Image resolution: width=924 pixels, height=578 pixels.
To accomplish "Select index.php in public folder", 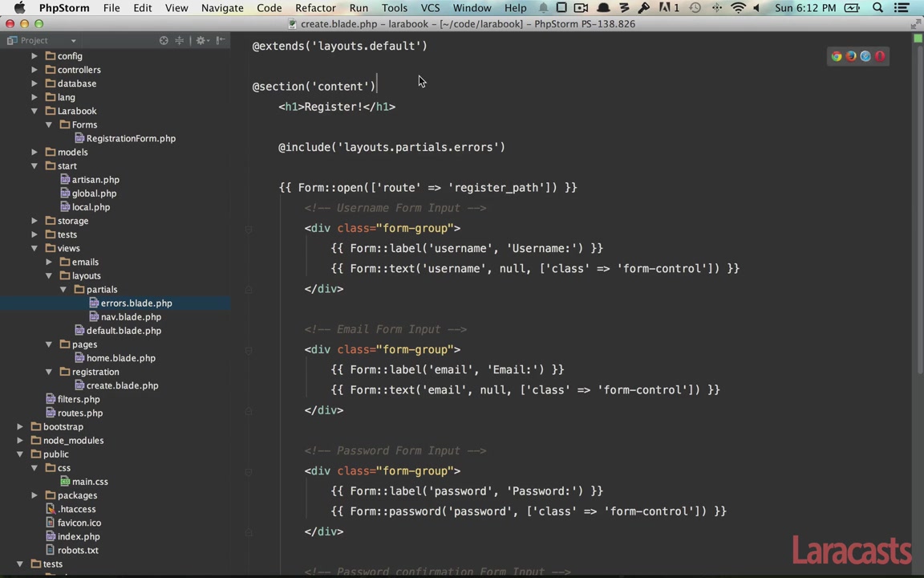I will click(x=79, y=537).
